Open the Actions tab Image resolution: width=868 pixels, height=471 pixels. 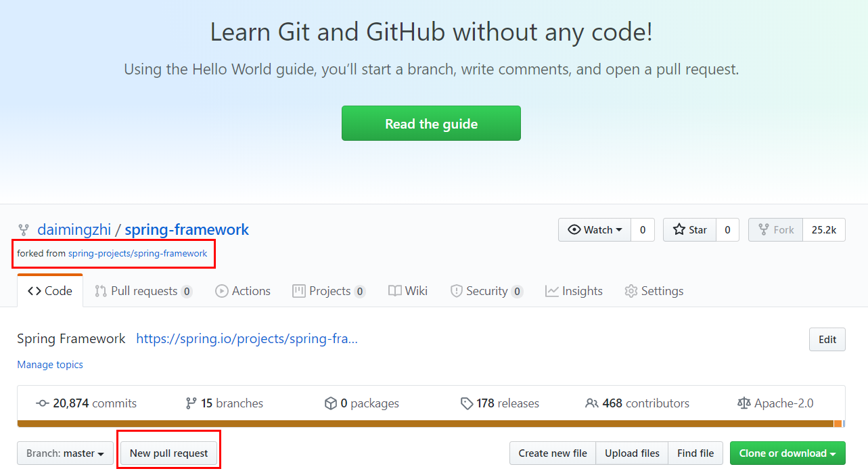[243, 291]
